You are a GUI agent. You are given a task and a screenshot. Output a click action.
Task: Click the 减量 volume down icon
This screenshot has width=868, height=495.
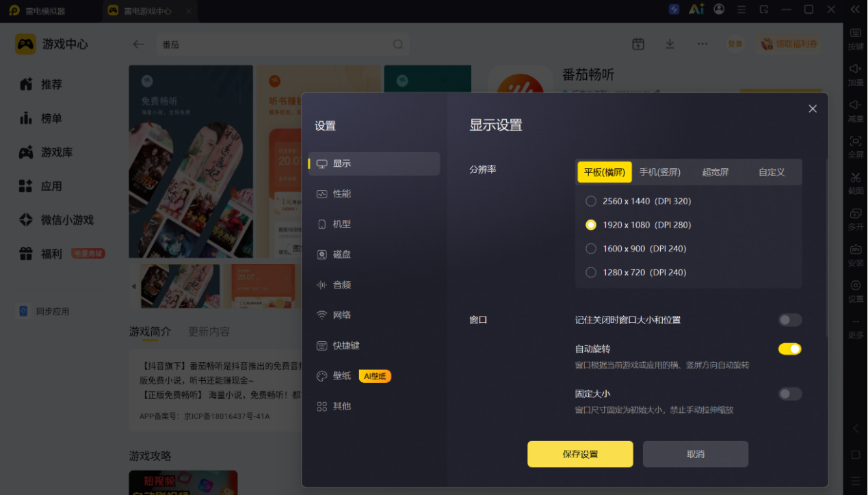[856, 111]
